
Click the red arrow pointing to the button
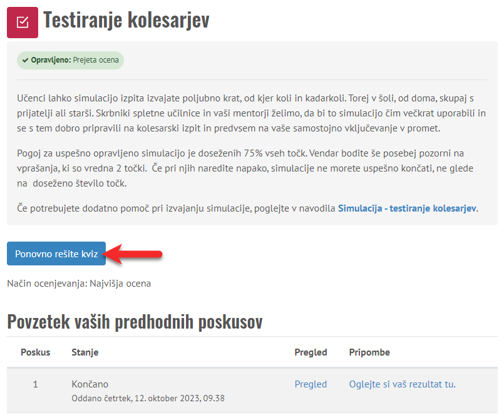pos(134,254)
